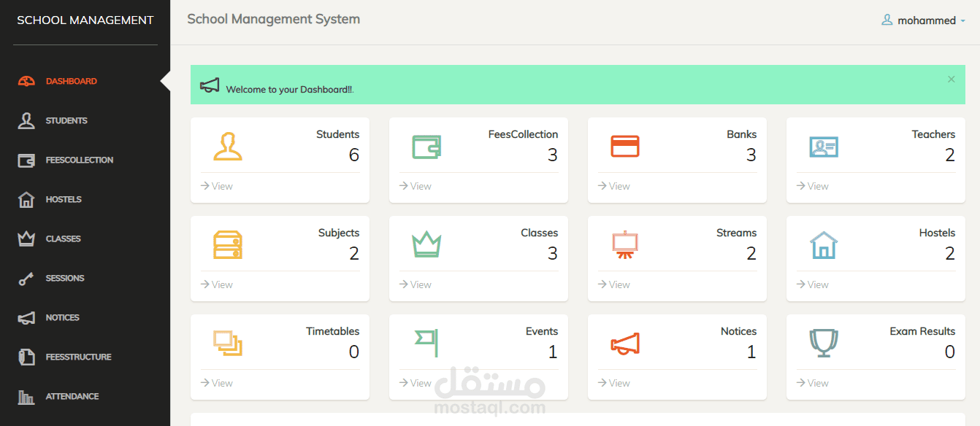Open the mohammed user dropdown menu
The height and width of the screenshot is (426, 980).
(x=924, y=20)
